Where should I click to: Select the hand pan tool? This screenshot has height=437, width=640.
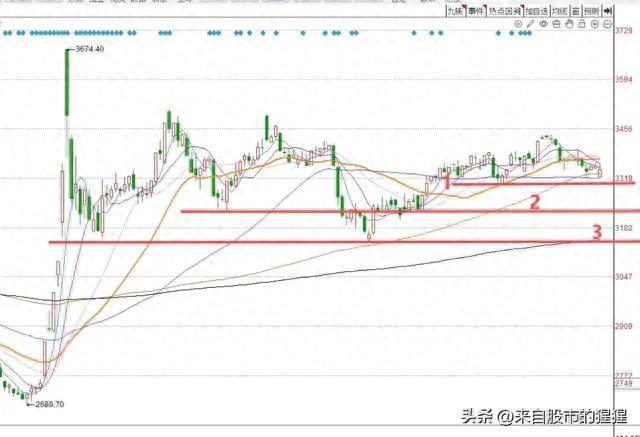569,24
